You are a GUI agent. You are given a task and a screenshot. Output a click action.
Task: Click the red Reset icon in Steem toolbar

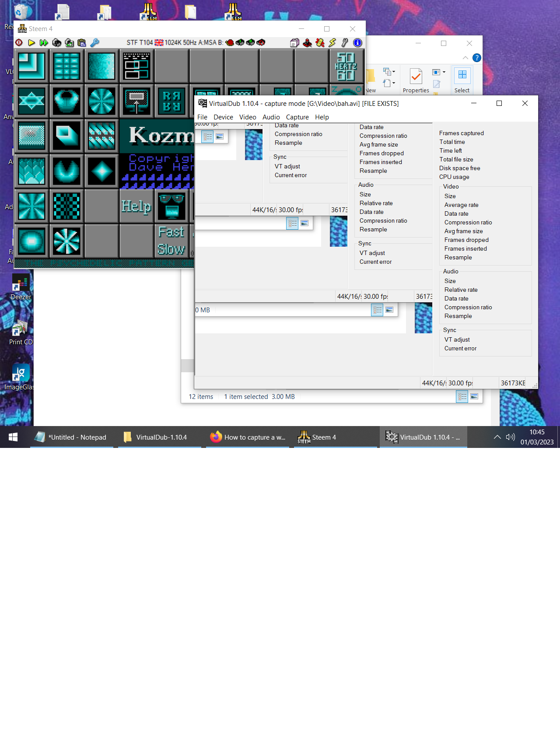click(x=19, y=42)
